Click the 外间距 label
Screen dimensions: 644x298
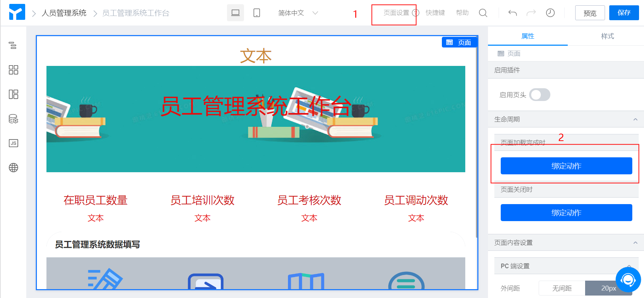(510, 288)
